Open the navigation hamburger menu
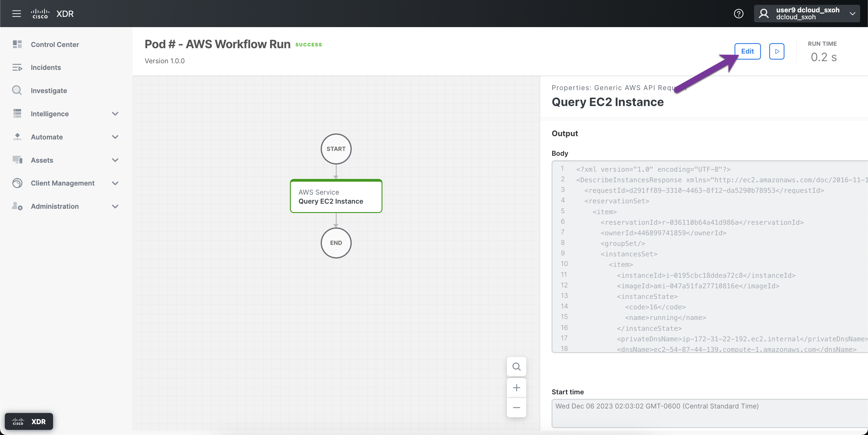 pos(17,14)
